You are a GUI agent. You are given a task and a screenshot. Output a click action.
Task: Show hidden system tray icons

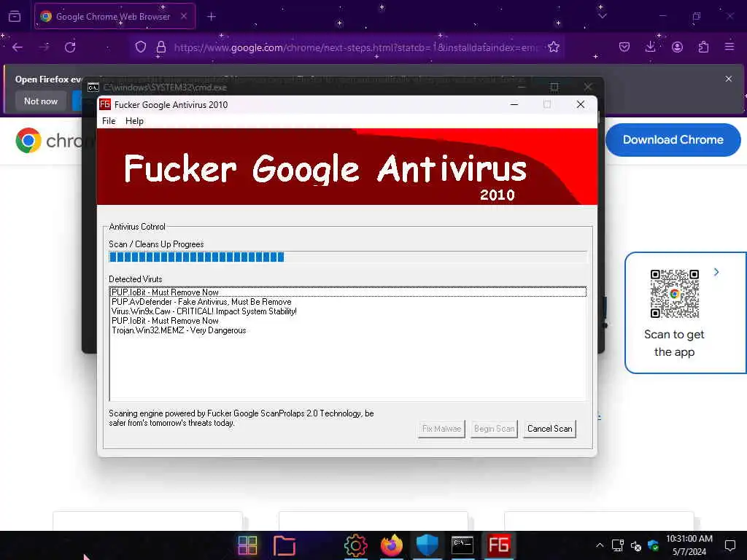point(600,545)
